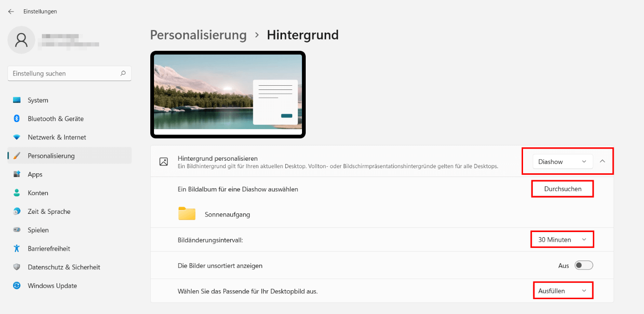Viewport: 644px width, 314px height.
Task: Click the Windows Update refresh icon
Action: [x=17, y=286]
